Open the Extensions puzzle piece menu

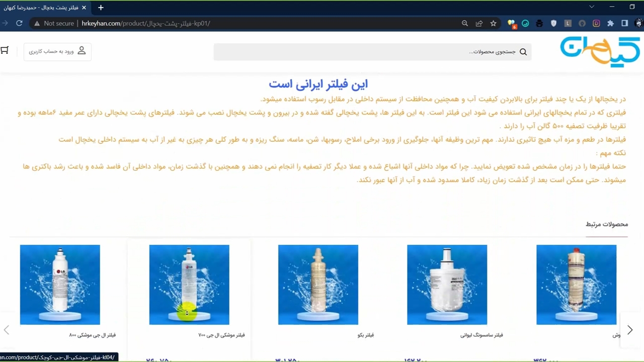(x=610, y=23)
